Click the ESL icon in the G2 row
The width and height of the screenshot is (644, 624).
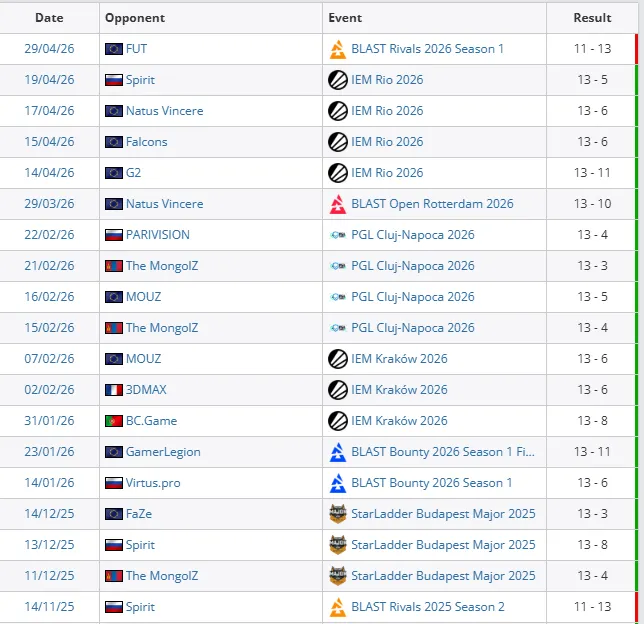tap(338, 173)
